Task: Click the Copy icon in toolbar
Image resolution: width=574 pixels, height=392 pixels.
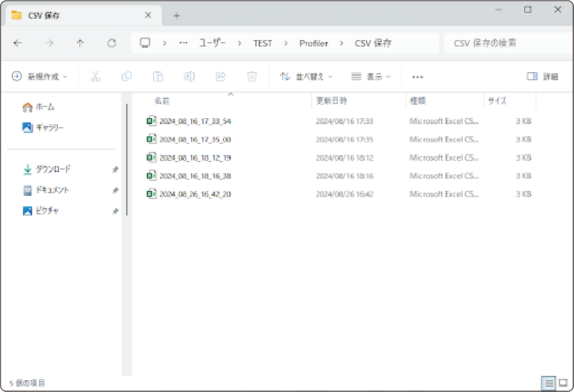Action: pos(127,76)
